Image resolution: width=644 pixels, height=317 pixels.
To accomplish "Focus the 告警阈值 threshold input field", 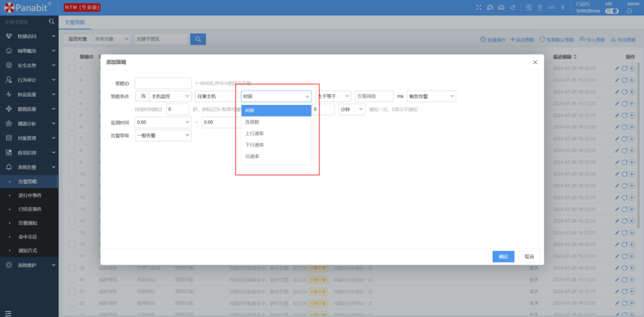I will click(374, 96).
